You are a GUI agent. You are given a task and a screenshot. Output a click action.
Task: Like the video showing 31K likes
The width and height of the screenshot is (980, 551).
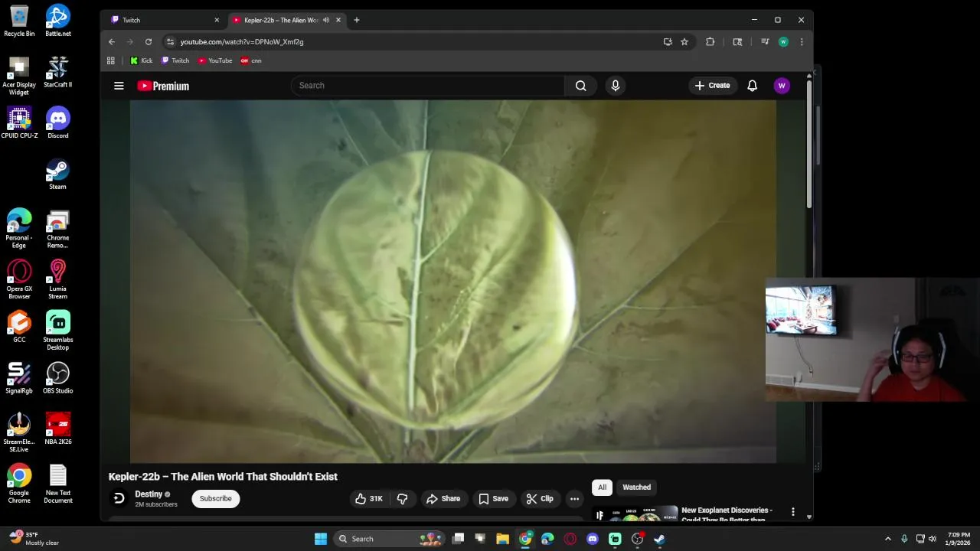click(368, 498)
